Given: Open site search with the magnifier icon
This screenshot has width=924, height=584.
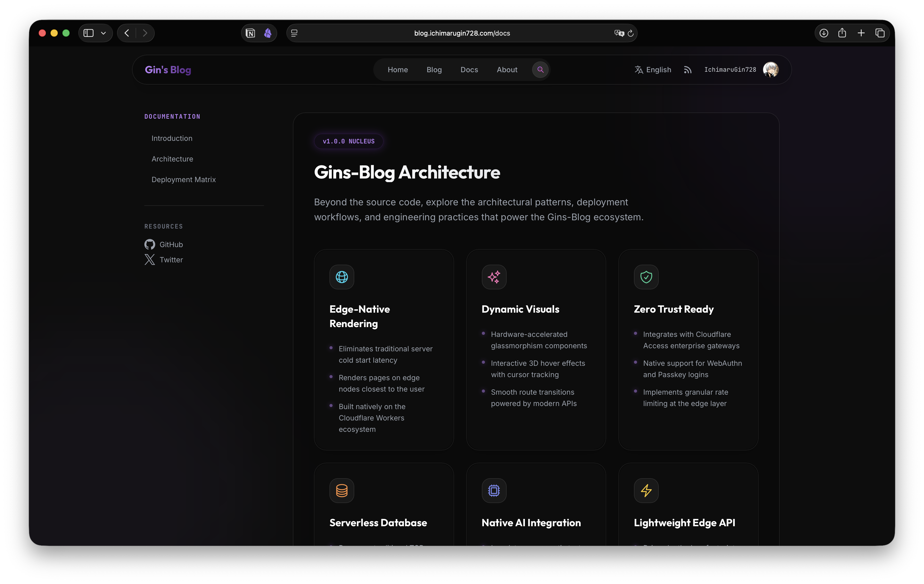Looking at the screenshot, I should 540,69.
